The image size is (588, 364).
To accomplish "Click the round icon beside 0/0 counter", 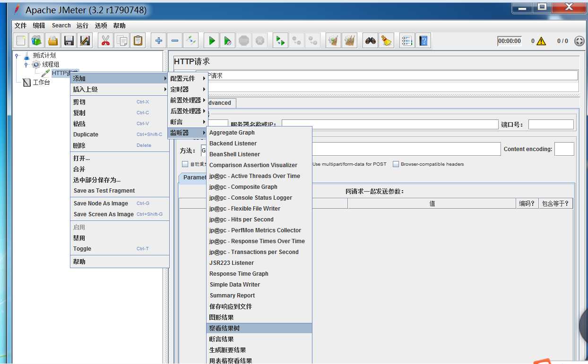I will [x=579, y=41].
